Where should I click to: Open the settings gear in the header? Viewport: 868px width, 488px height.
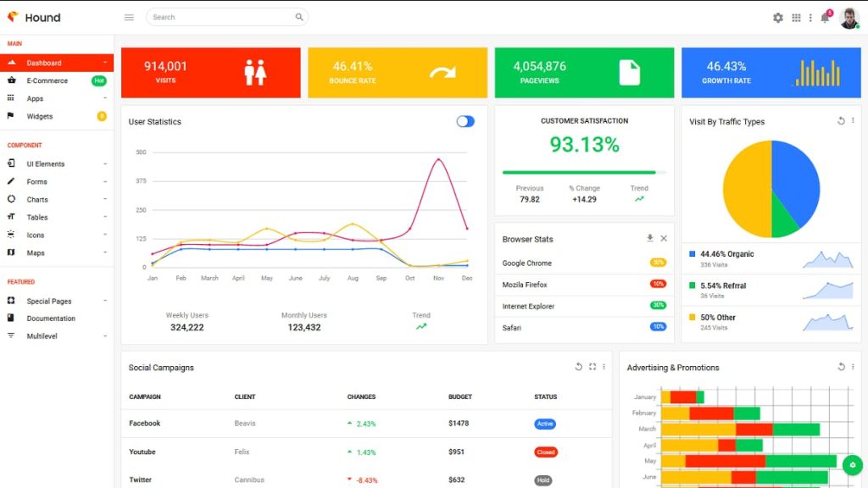tap(778, 17)
